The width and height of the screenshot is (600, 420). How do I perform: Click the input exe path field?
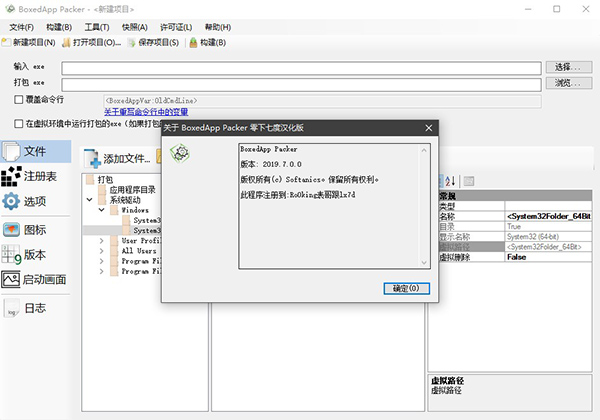click(x=301, y=68)
